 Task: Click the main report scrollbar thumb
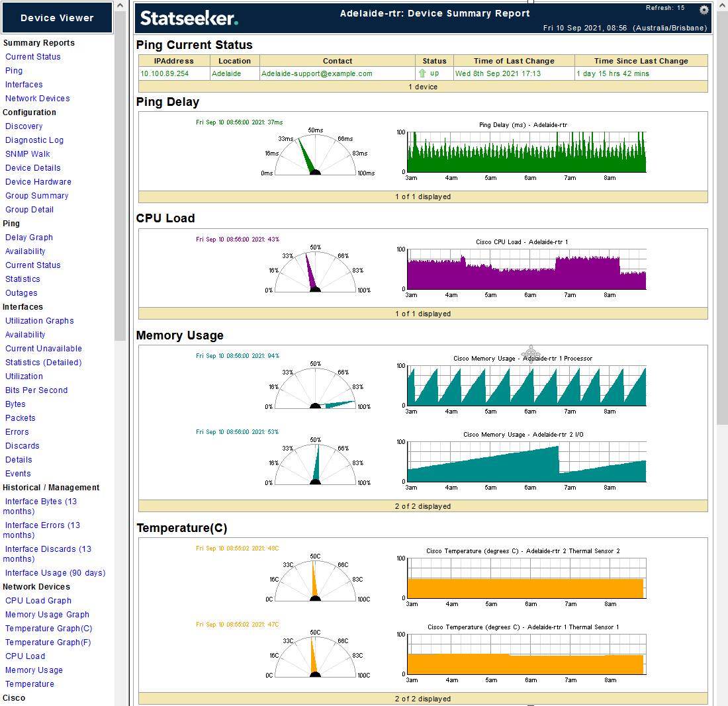(x=722, y=218)
